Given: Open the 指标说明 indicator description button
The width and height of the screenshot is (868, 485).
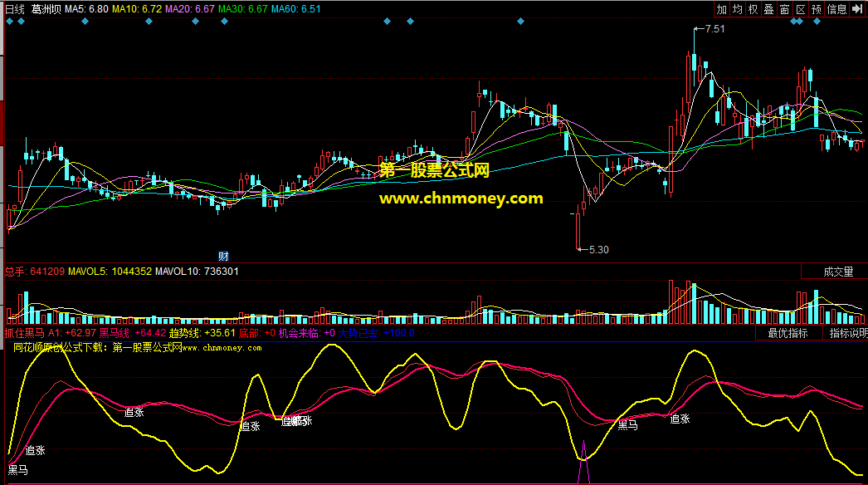Looking at the screenshot, I should click(847, 333).
